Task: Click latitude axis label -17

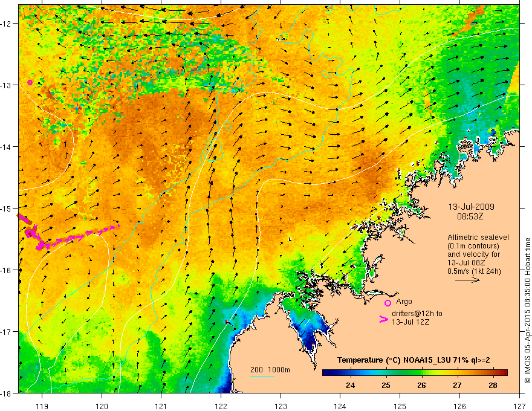Action: click(x=7, y=332)
